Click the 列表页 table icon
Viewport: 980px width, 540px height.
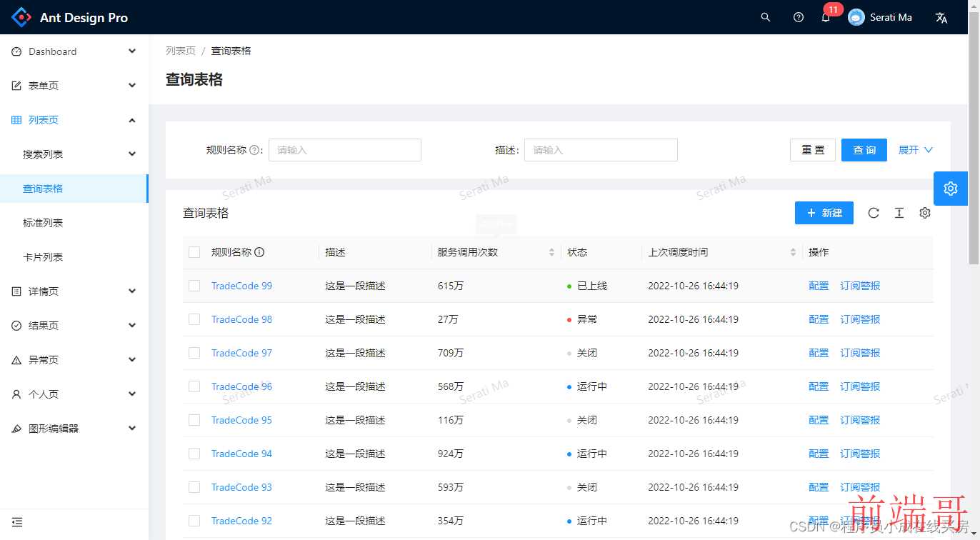coord(16,120)
